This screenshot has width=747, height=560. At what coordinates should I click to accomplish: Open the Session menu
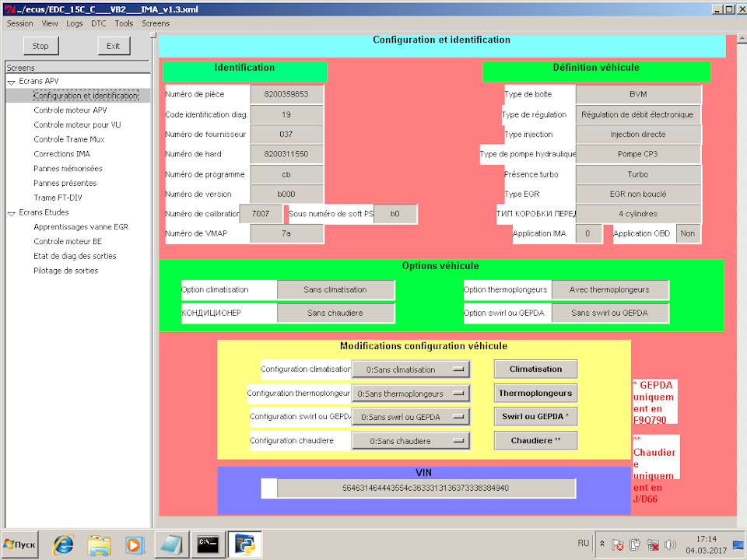(19, 23)
